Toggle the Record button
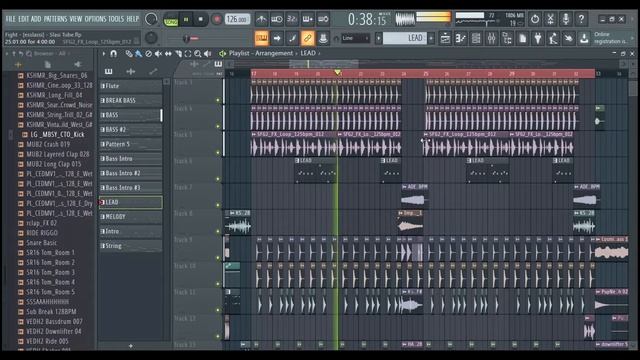 coord(217,19)
